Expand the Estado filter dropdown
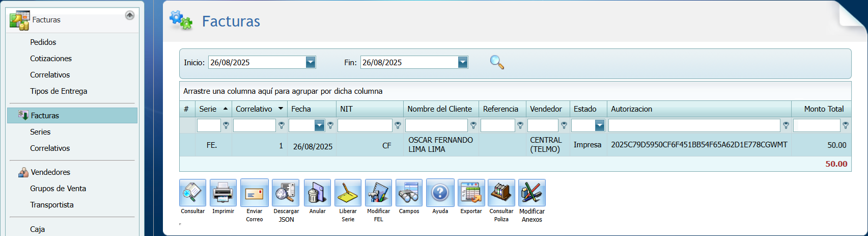868x236 pixels. point(600,125)
